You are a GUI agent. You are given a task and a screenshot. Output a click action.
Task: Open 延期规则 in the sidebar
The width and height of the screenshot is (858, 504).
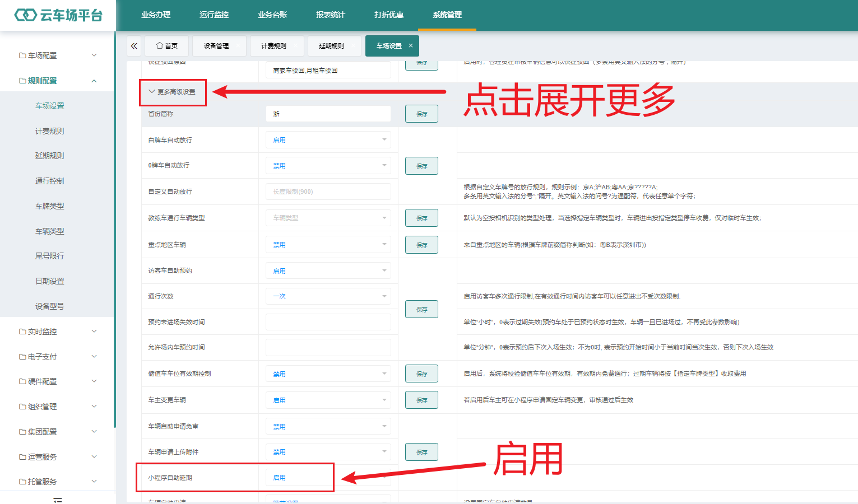(x=50, y=156)
